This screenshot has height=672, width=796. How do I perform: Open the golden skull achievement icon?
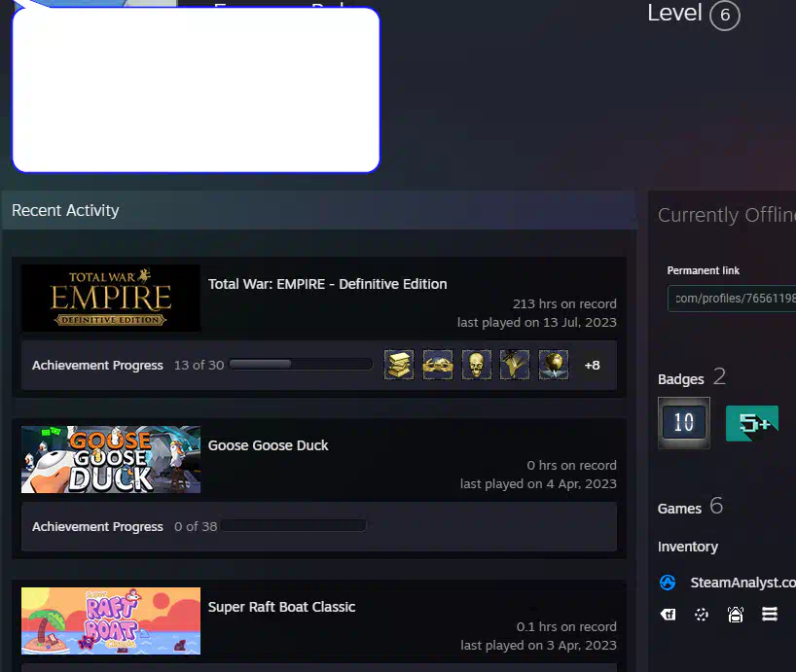[x=476, y=365]
